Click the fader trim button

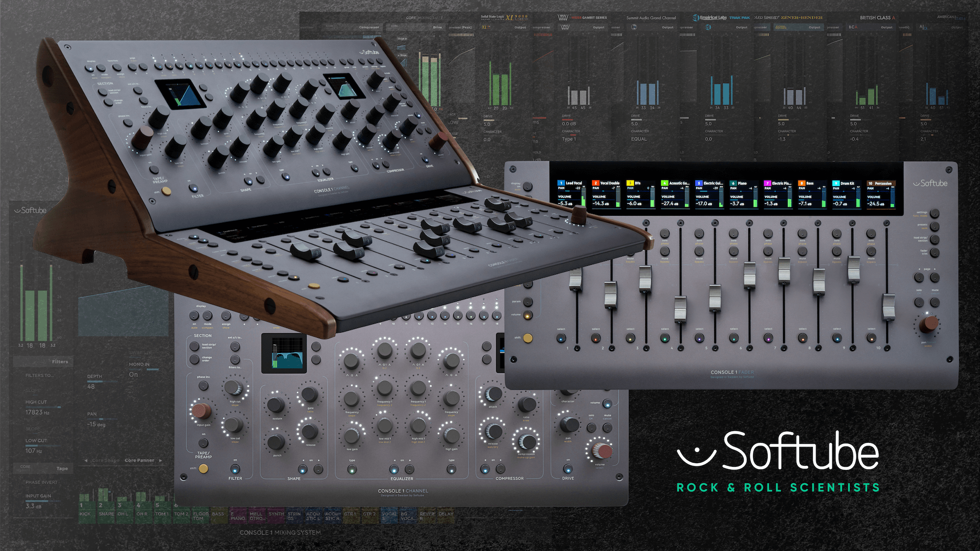tap(935, 253)
